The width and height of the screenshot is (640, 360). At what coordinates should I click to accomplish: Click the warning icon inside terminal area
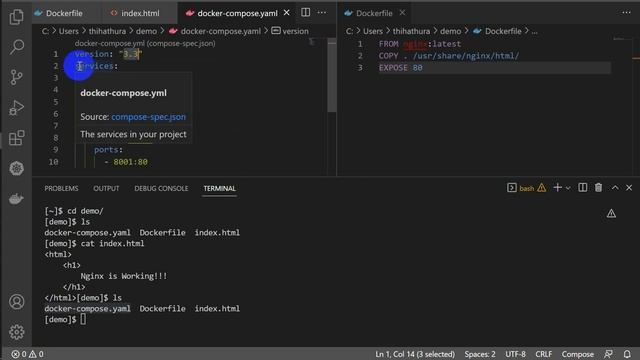(x=611, y=213)
